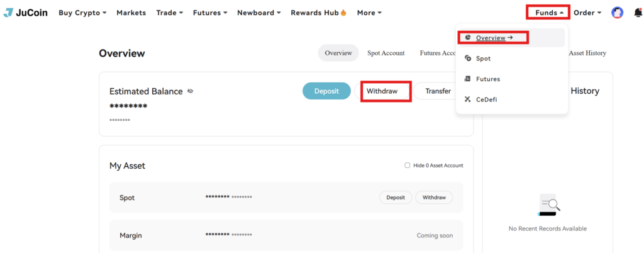Click Withdraw in the Spot row
Viewport: 644px width, 253px height.
pyautogui.click(x=434, y=197)
